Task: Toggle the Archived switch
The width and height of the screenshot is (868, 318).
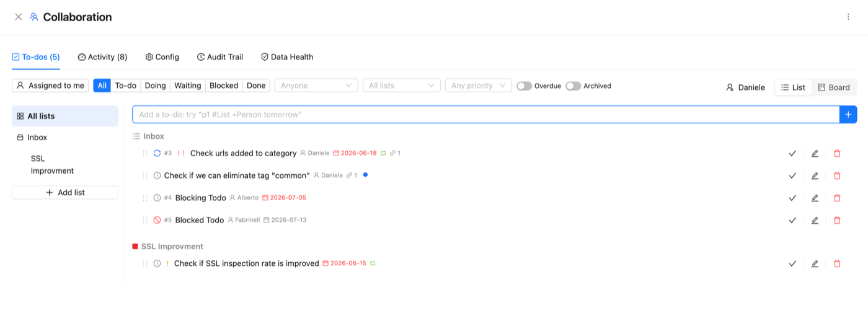Action: click(573, 86)
